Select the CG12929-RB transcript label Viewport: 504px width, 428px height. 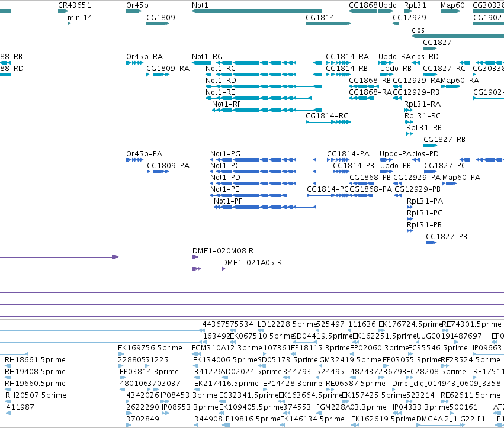(416, 92)
